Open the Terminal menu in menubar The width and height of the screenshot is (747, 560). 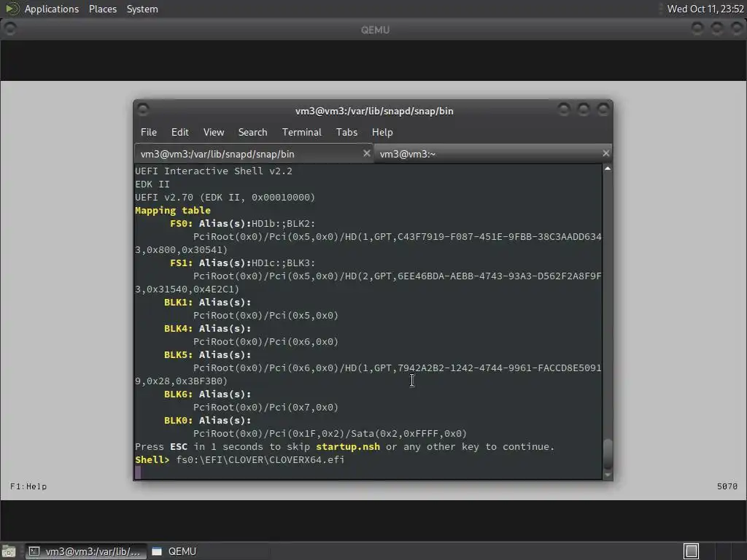(301, 133)
